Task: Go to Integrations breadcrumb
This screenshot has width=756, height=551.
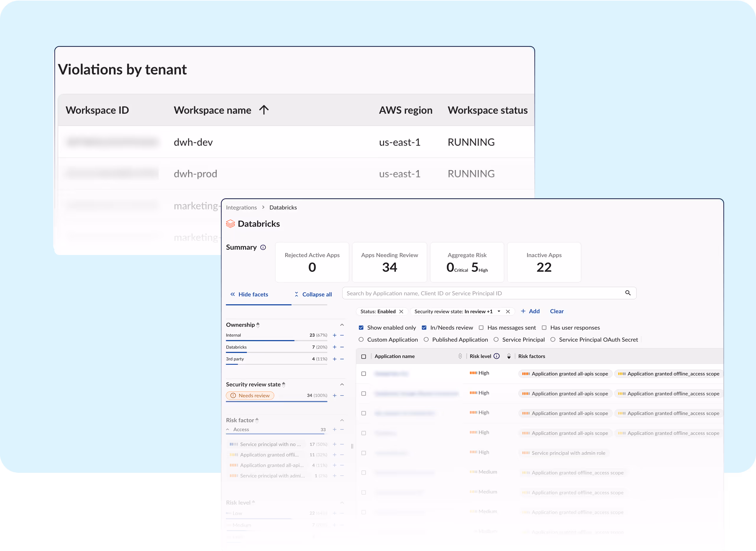Action: click(241, 207)
